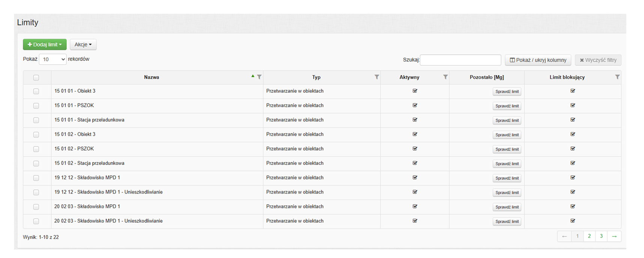
Task: Go to next page with arrow
Action: (x=614, y=236)
